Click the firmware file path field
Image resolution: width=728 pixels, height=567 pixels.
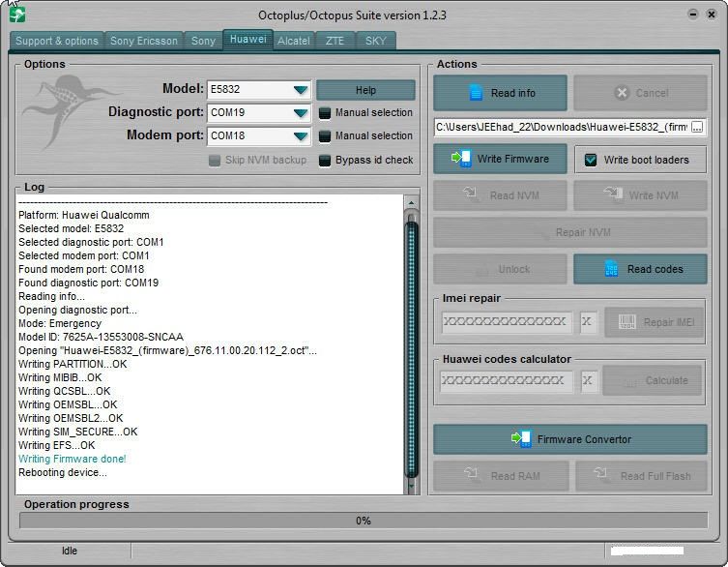tap(563, 127)
